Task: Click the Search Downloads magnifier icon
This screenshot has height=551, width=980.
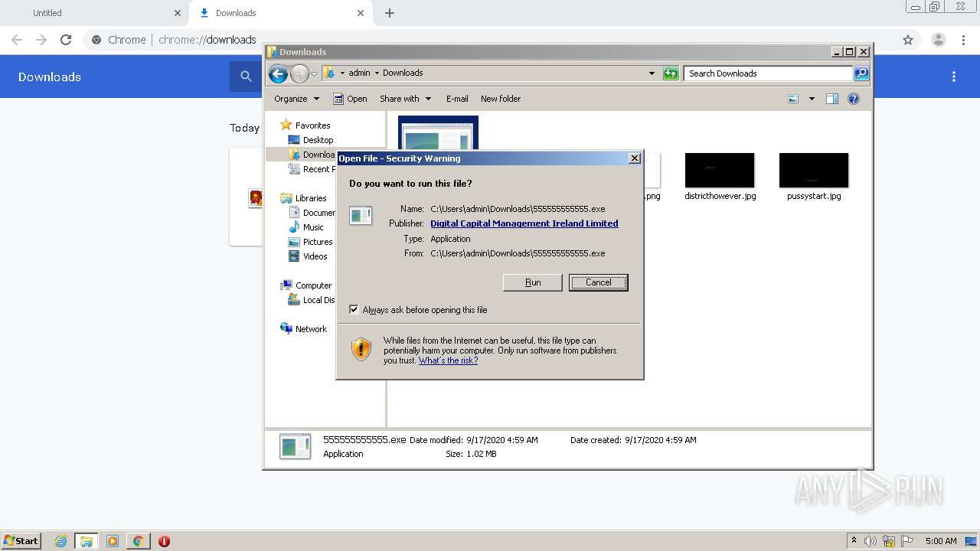Action: [x=861, y=73]
